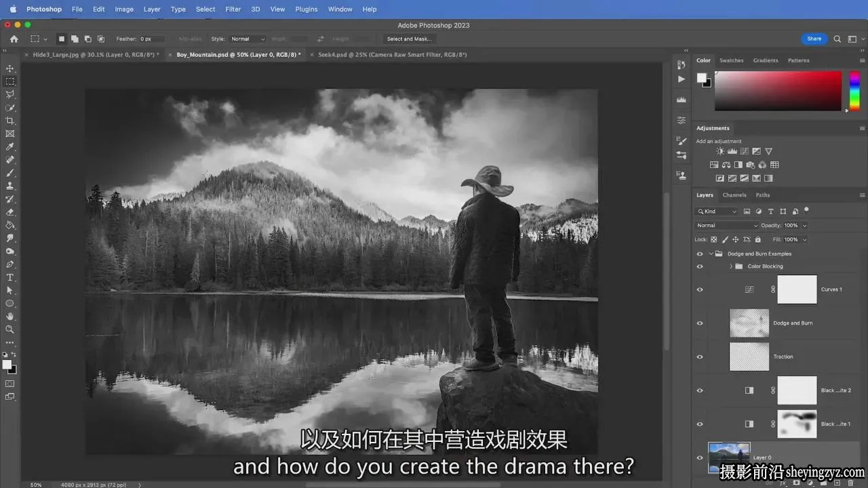Screen dimensions: 868x488
Task: Open the Actions panel play icon
Action: 682,79
